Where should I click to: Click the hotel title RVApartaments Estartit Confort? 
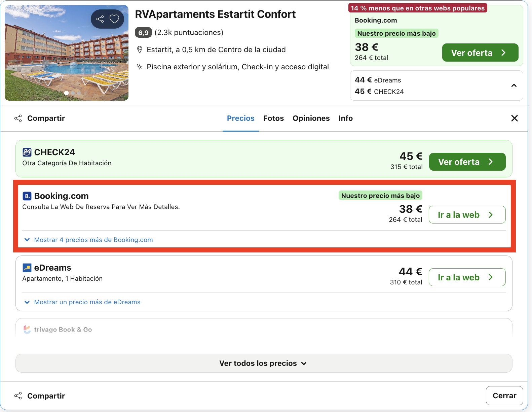[215, 14]
